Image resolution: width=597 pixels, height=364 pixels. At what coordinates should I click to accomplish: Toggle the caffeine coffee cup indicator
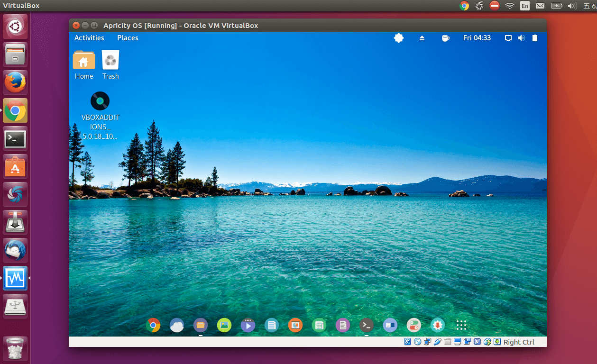445,38
